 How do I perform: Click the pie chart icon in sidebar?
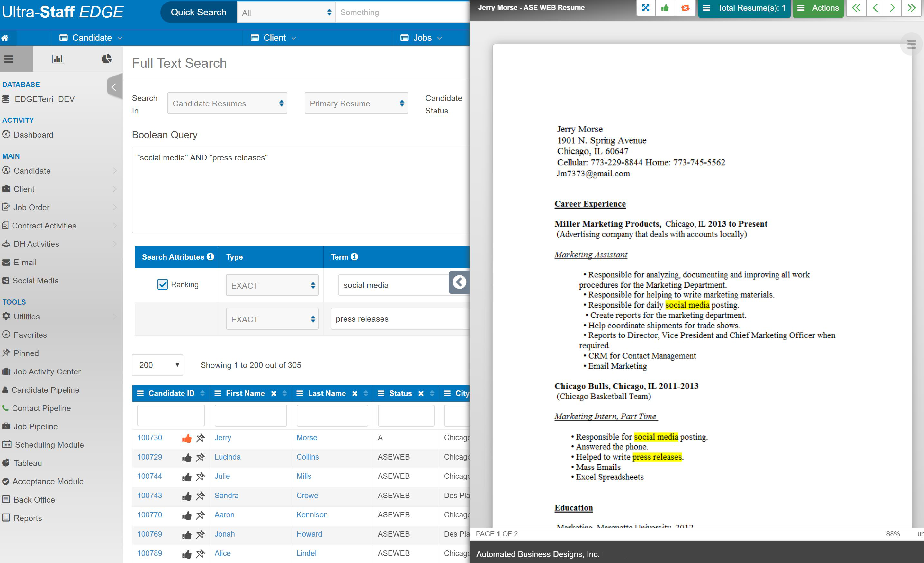click(x=105, y=60)
